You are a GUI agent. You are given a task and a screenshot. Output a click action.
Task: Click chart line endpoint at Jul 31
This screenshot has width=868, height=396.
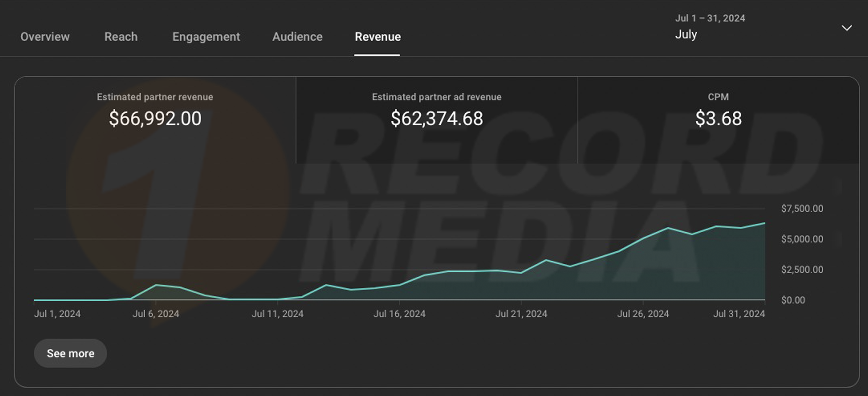[764, 223]
